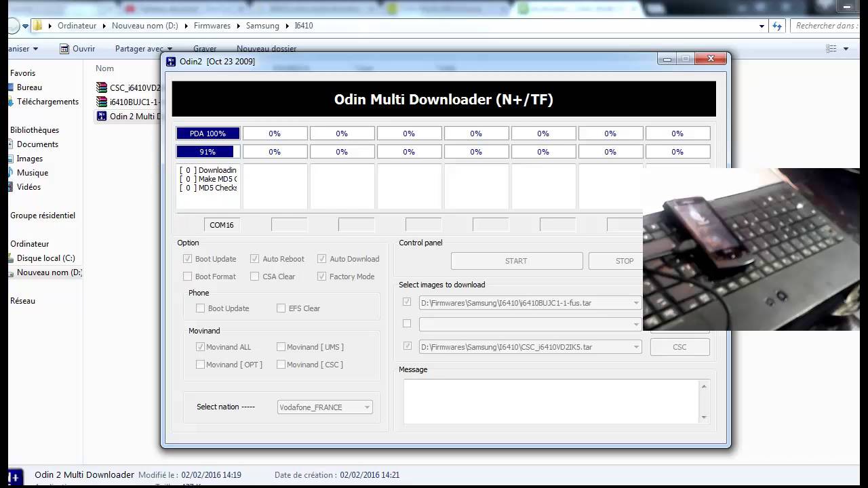This screenshot has height=488, width=868.
Task: Click I6410 breadcrumb segment
Action: (x=304, y=26)
